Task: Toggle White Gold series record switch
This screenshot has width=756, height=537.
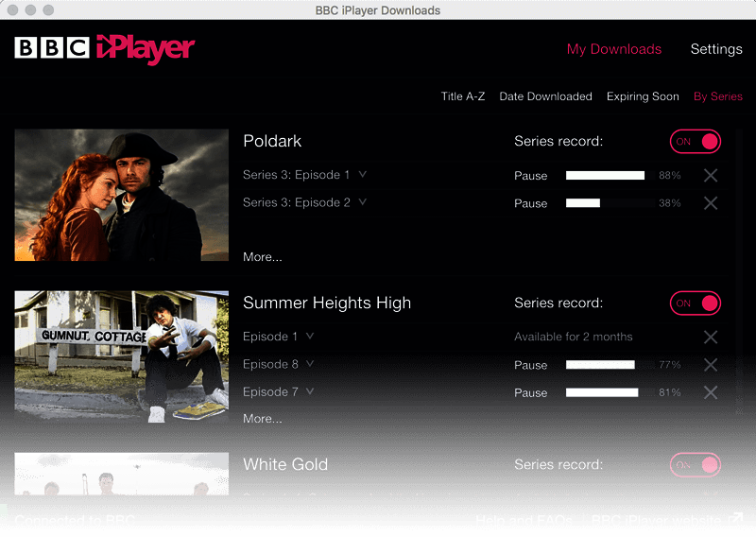Action: click(696, 464)
